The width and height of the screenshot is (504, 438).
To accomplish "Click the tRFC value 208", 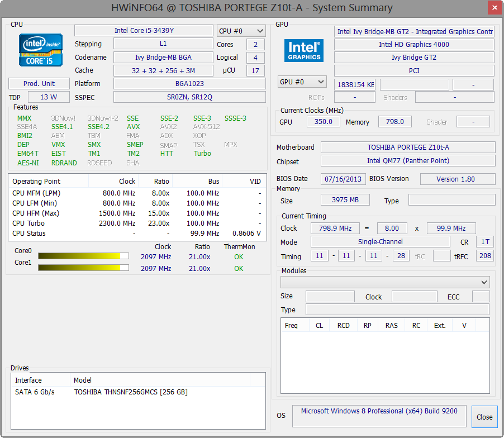I will 485,256.
